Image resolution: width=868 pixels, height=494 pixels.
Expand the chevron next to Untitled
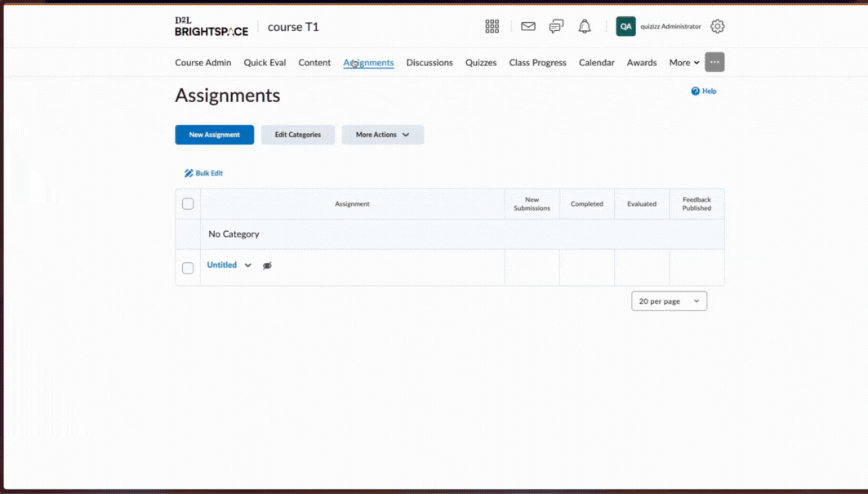click(x=247, y=265)
